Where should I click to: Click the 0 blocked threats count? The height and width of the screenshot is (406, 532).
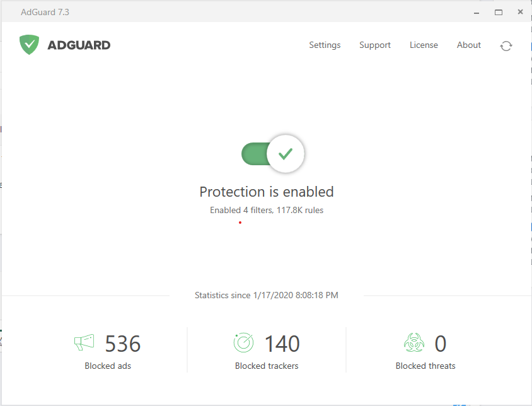tap(441, 344)
